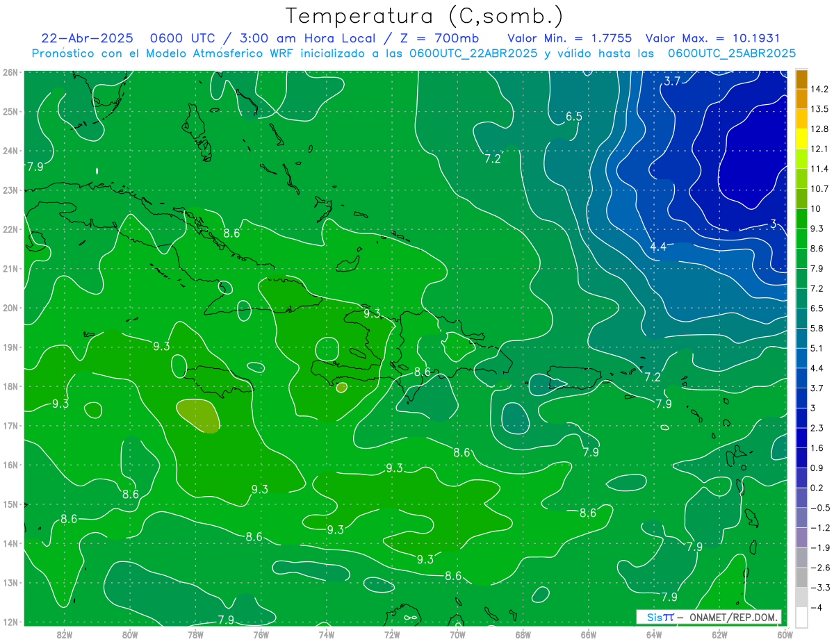
Task: Click the colorbar label "12.1"
Action: click(x=819, y=149)
